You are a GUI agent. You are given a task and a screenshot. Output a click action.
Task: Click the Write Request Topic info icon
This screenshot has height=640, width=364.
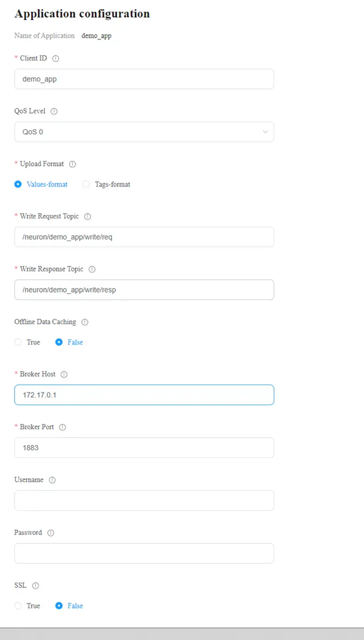coord(87,217)
